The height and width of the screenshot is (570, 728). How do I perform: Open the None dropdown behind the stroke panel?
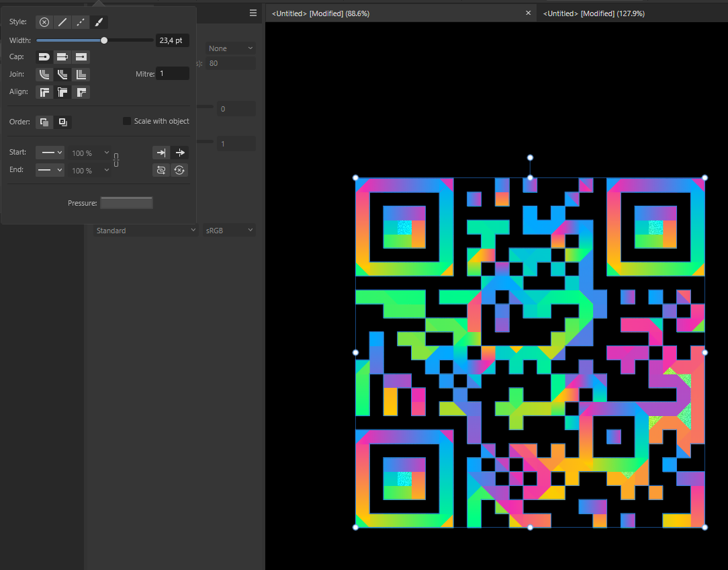[x=230, y=48]
